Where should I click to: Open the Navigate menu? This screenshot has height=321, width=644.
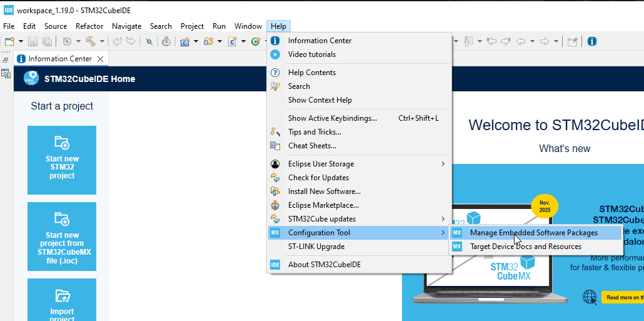pos(126,26)
